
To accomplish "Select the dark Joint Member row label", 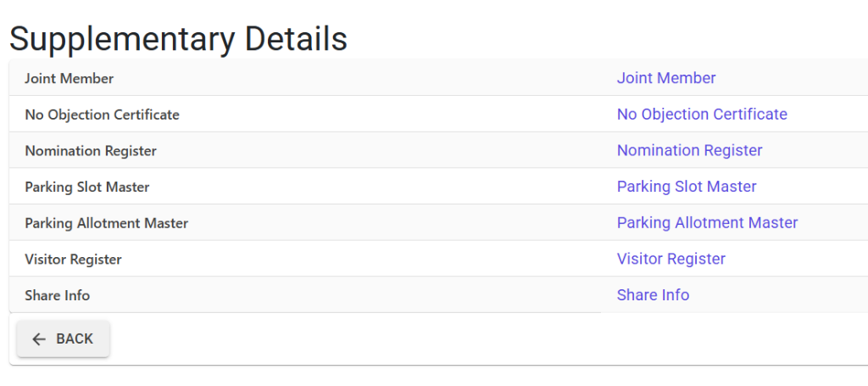I will click(x=70, y=79).
